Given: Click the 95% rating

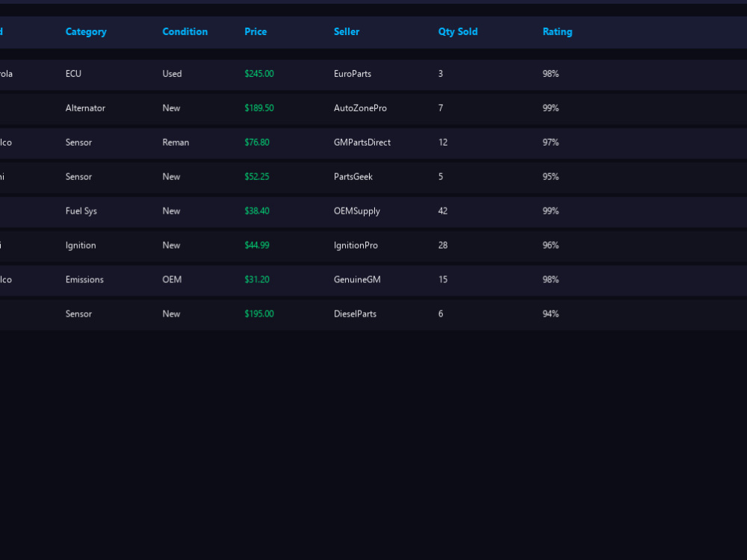Looking at the screenshot, I should coord(551,177).
